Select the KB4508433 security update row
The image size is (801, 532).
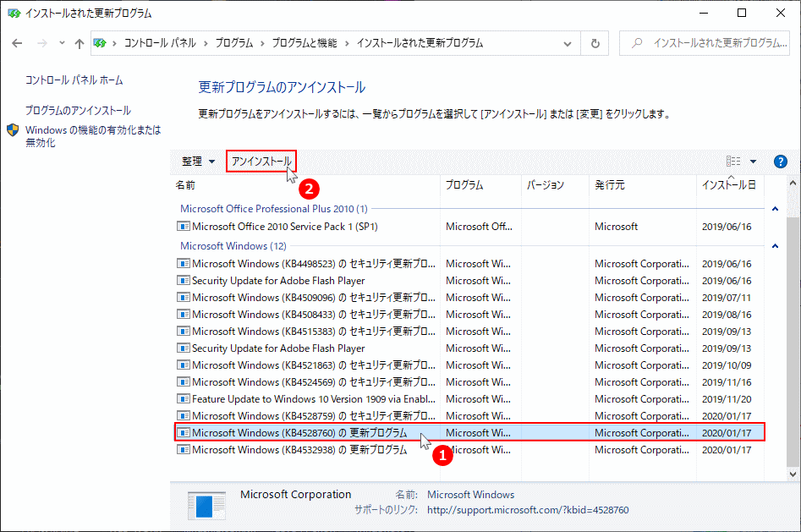coord(469,315)
